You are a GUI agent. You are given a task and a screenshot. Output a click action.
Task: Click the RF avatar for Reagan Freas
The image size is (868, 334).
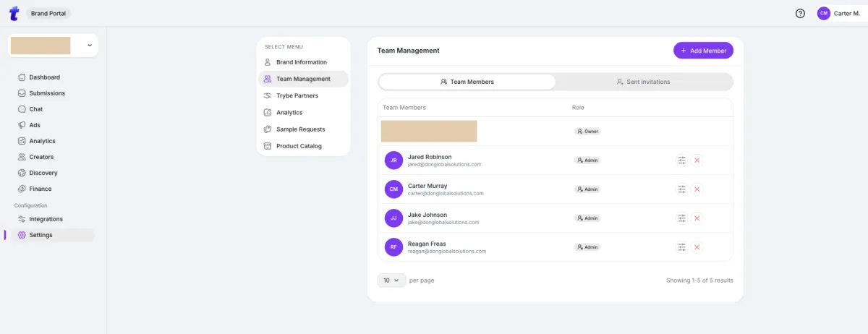[x=393, y=247]
